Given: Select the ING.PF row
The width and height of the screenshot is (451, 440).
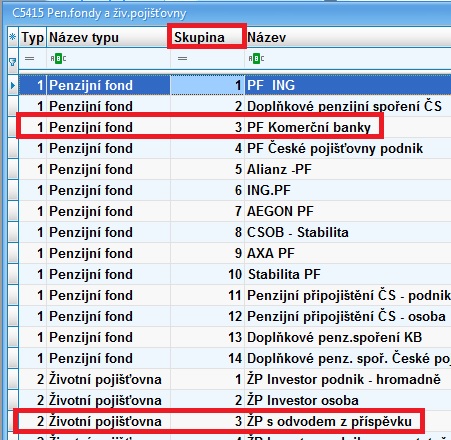Looking at the screenshot, I should point(235,190).
